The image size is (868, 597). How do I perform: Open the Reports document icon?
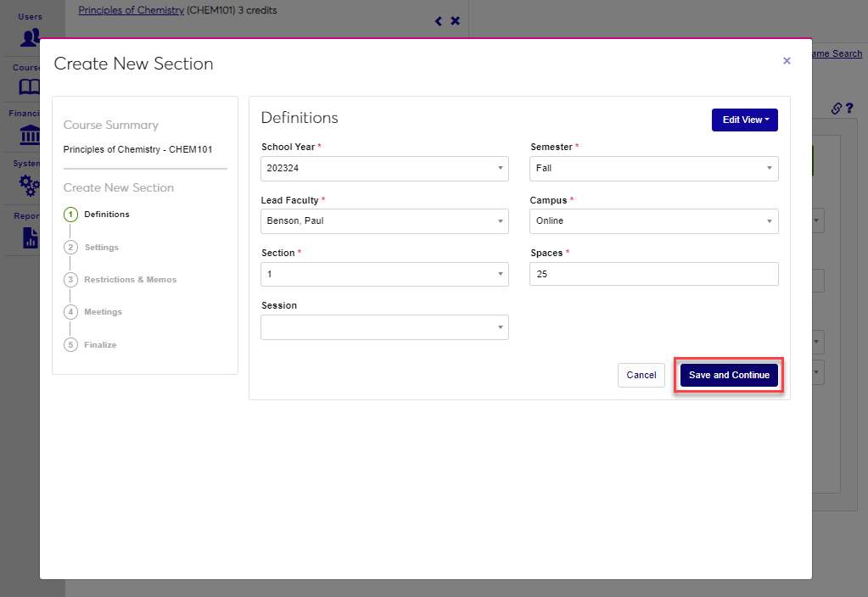[x=31, y=237]
